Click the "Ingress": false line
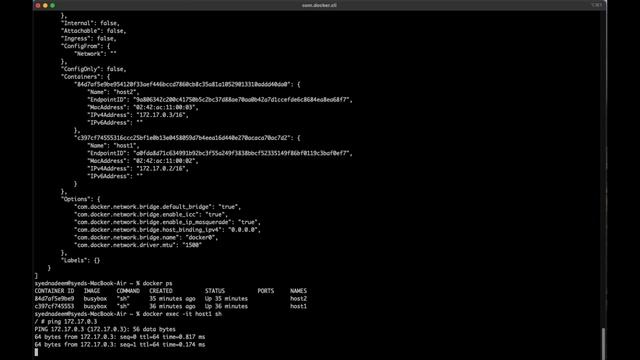This screenshot has width=640, height=360. 89,38
